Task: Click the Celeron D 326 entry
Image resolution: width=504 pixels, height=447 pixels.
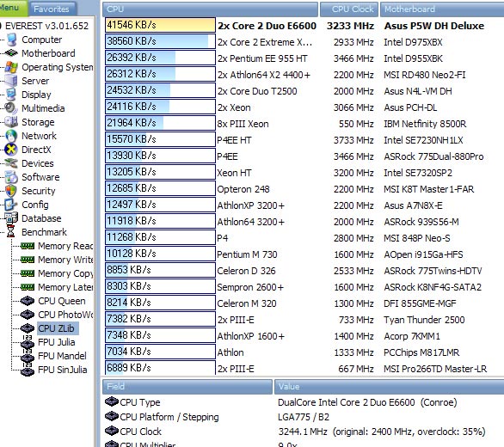Action: (246, 271)
